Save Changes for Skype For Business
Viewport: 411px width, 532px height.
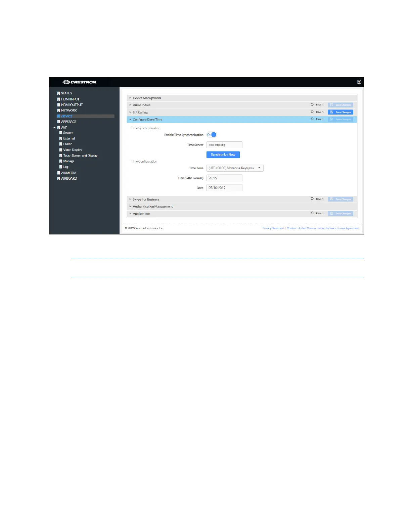[340, 199]
